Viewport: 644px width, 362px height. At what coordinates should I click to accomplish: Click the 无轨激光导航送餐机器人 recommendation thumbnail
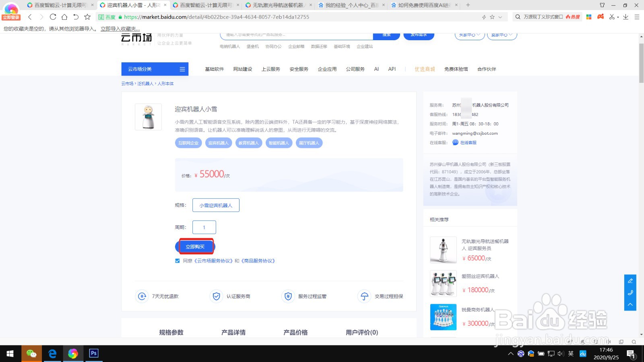pyautogui.click(x=443, y=250)
